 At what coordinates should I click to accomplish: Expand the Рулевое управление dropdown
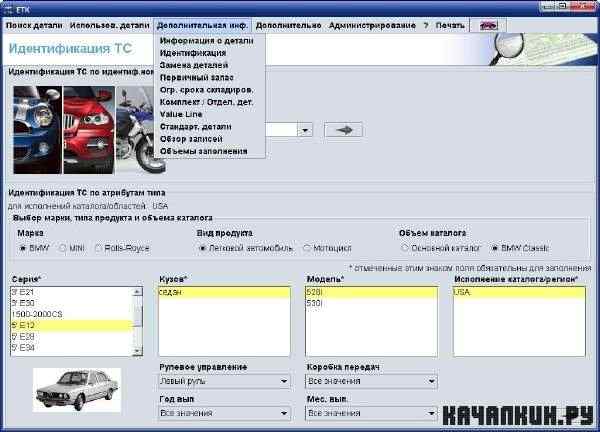[284, 381]
